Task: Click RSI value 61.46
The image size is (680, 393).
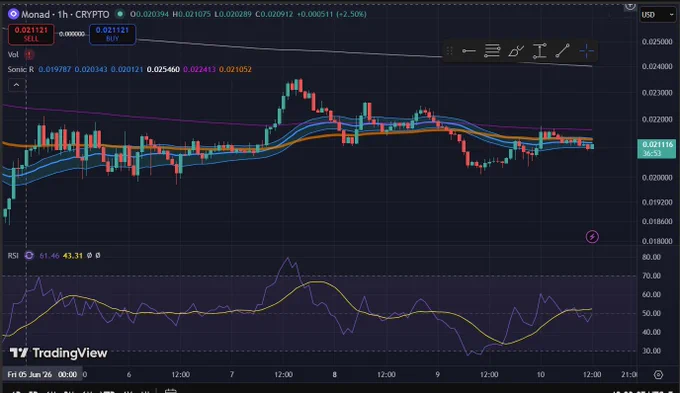Action: [x=49, y=255]
